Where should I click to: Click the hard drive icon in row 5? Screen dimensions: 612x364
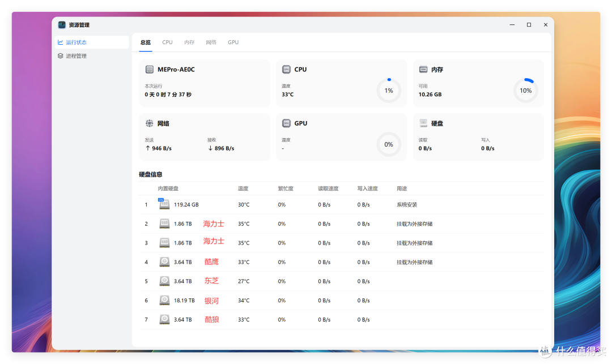click(164, 281)
